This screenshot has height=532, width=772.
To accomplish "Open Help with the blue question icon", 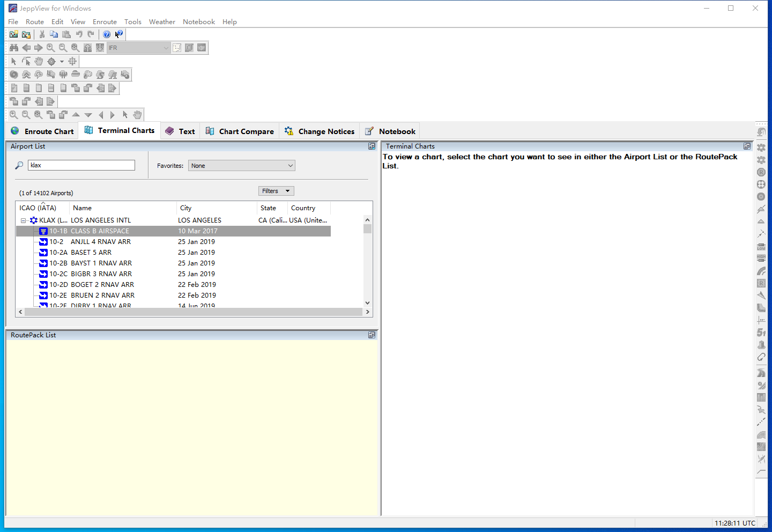I will click(107, 34).
